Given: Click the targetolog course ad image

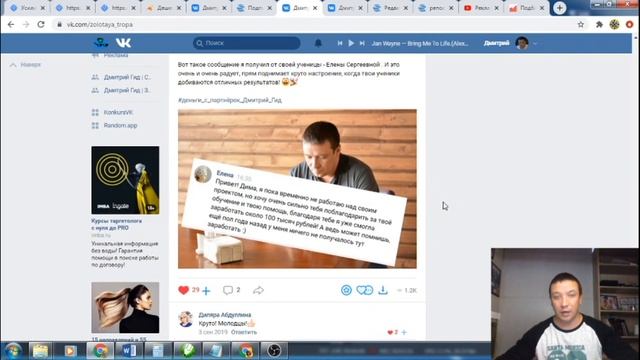Looking at the screenshot, I should (125, 180).
